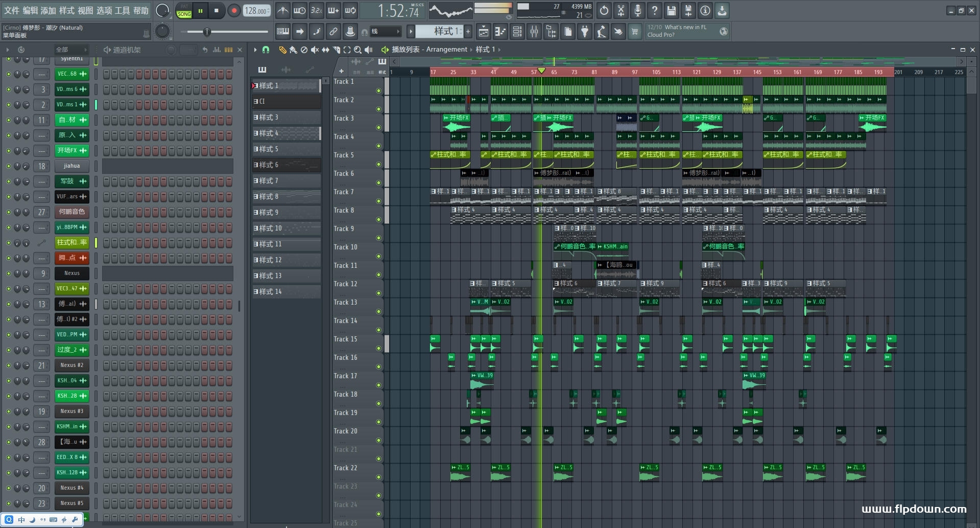Select the mute tool in playlist toolbar

315,50
